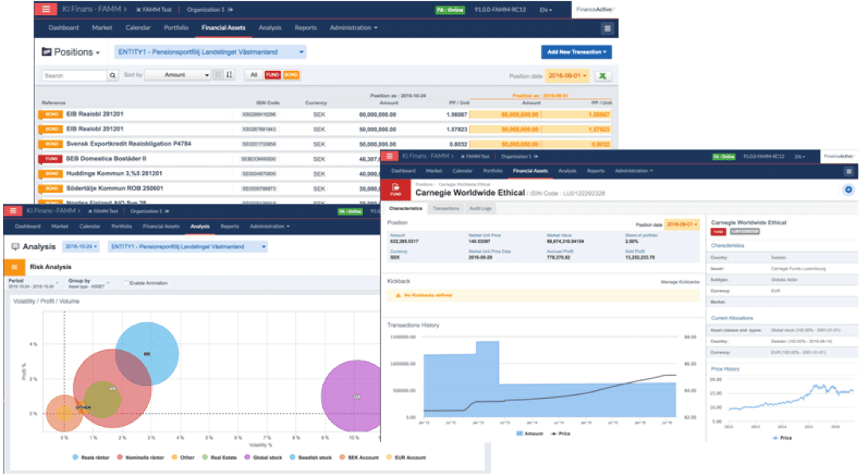Click orange Risk Analysis panel icon
The image size is (868, 476).
14,267
